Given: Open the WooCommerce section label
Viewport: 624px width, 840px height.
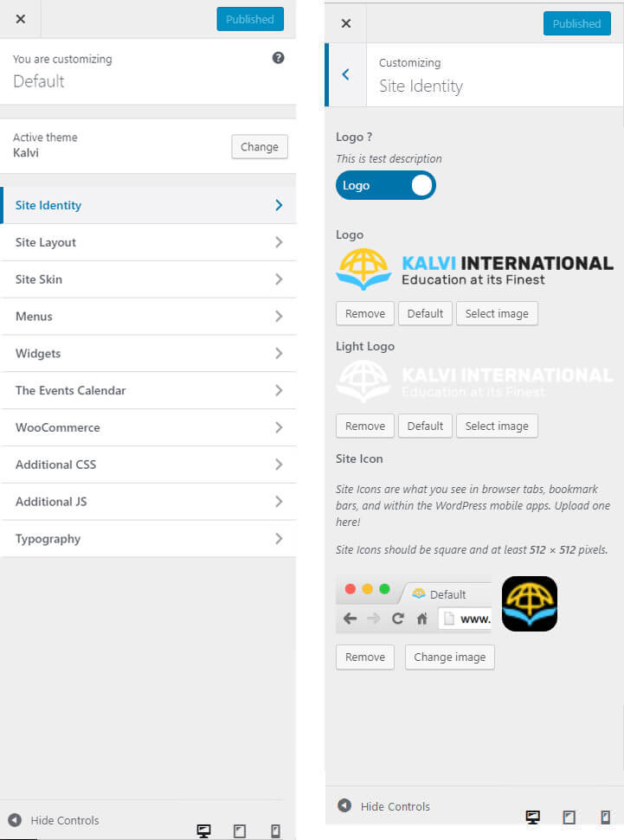Looking at the screenshot, I should coord(58,427).
